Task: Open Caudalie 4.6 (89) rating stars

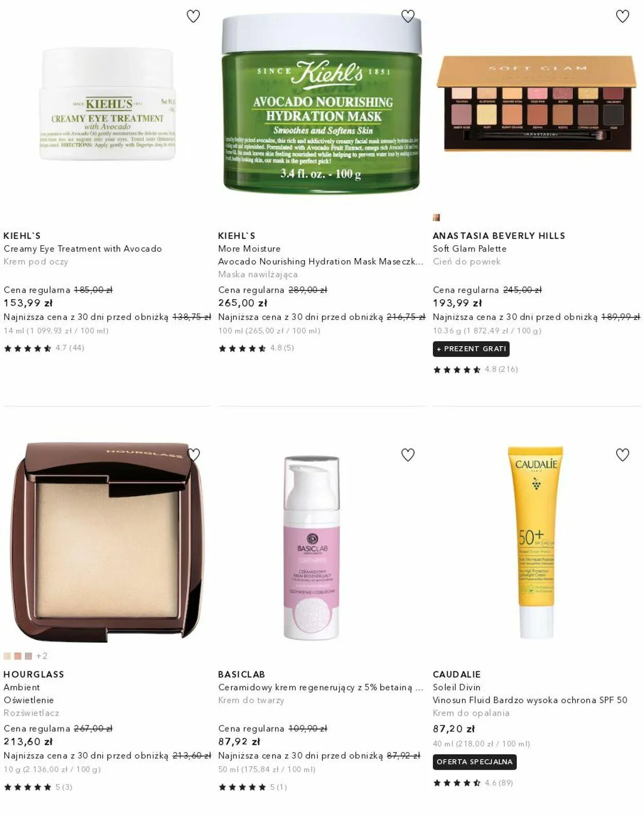Action: (x=473, y=783)
